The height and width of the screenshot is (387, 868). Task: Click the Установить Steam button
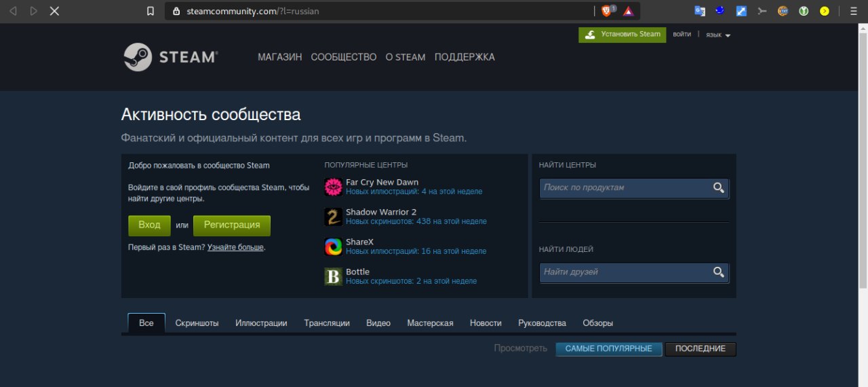point(623,35)
